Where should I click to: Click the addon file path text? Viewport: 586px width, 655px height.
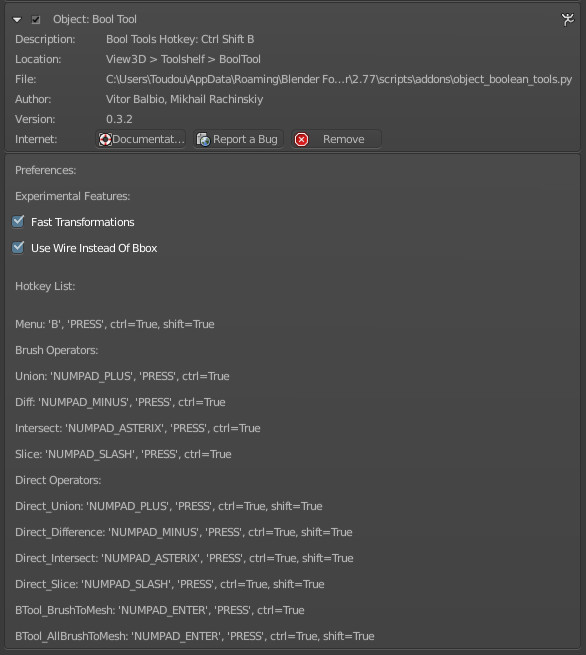[x=339, y=79]
